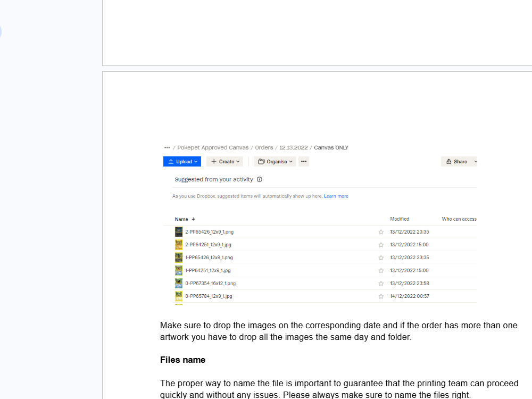
Task: Click the blue Upload button
Action: [x=182, y=162]
